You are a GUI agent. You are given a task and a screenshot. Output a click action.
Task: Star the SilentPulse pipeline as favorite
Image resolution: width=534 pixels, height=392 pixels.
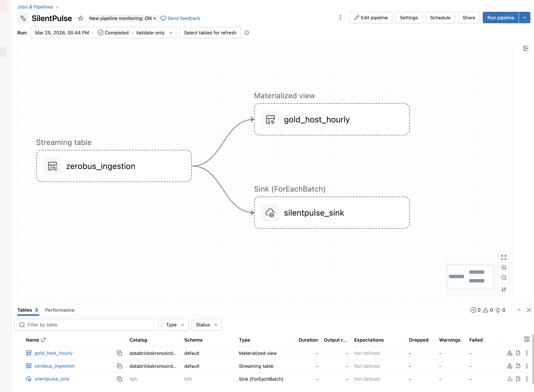click(x=81, y=18)
